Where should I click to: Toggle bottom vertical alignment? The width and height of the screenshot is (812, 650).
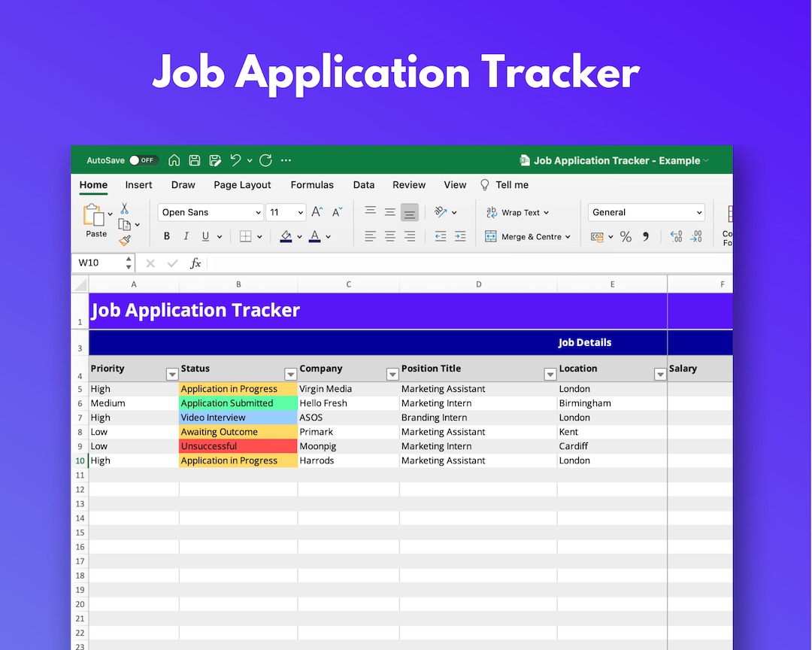[x=410, y=212]
